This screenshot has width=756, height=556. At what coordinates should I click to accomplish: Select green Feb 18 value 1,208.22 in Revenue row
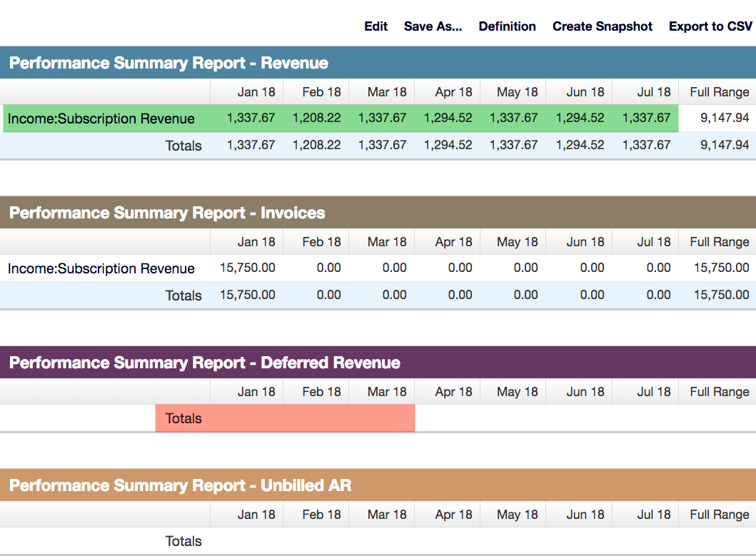[x=316, y=118]
